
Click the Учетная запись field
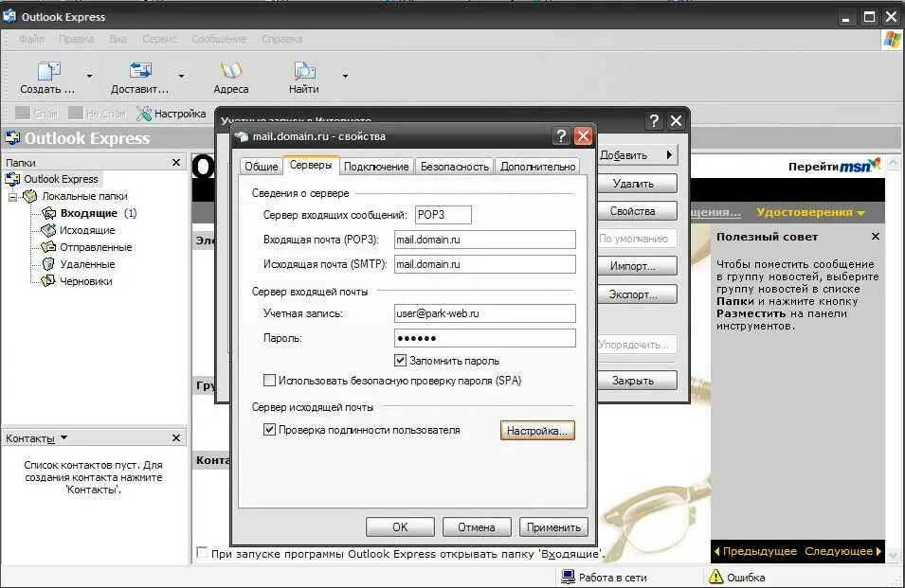coord(485,313)
